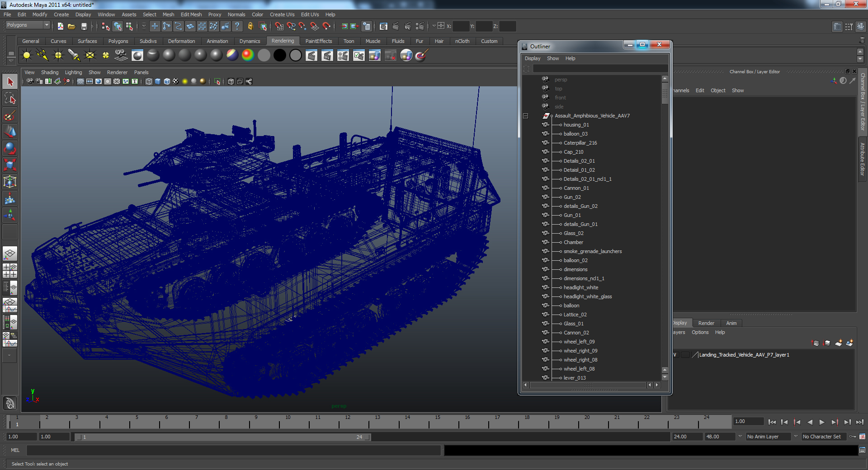
Task: Enable textured display checker icon
Action: coord(176,81)
